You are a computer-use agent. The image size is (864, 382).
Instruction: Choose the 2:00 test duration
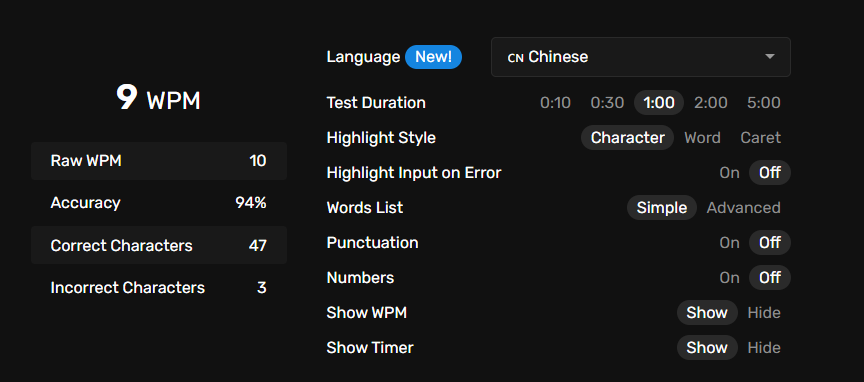710,103
